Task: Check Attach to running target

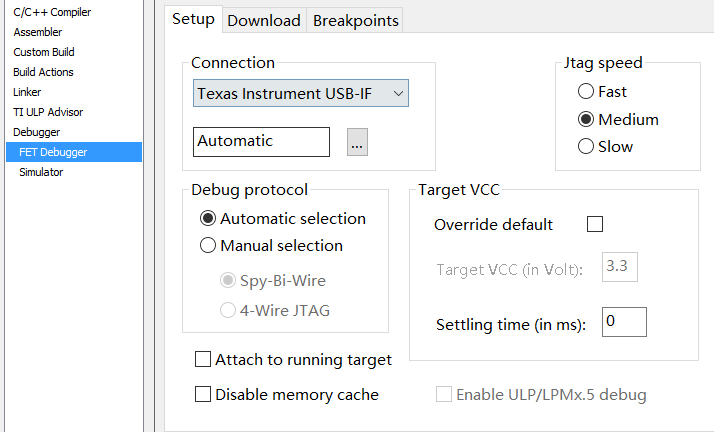Action: 203,359
